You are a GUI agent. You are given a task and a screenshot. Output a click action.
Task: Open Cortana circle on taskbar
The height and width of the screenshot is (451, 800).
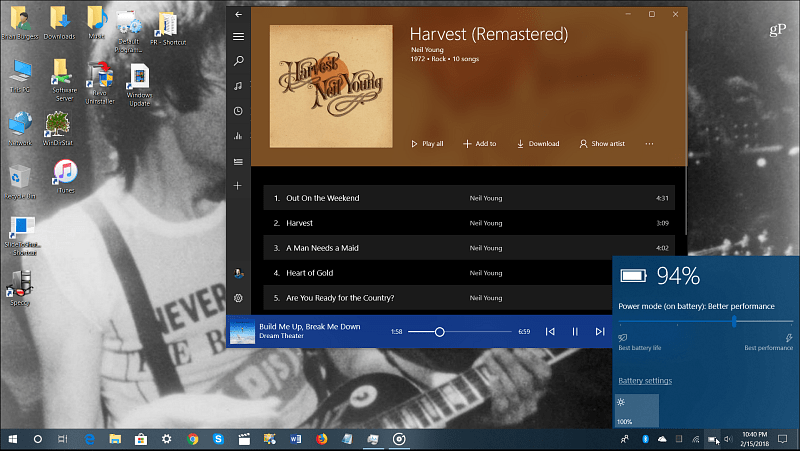(x=38, y=439)
